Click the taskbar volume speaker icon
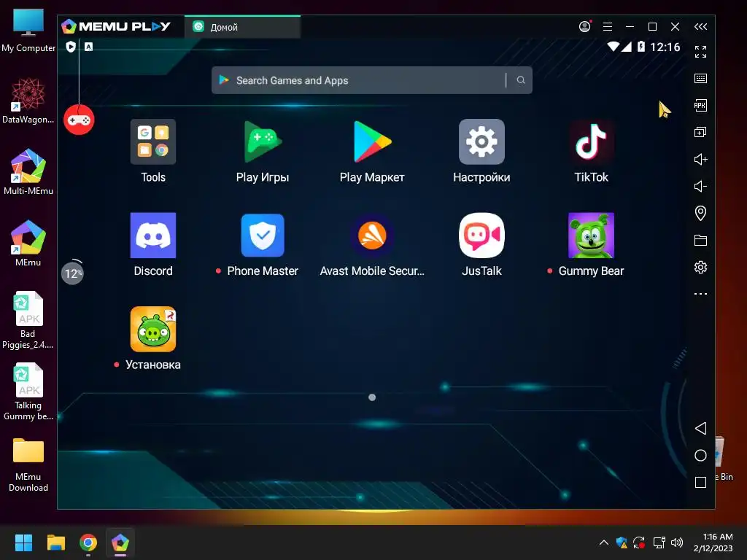Viewport: 747px width, 560px height. click(676, 542)
